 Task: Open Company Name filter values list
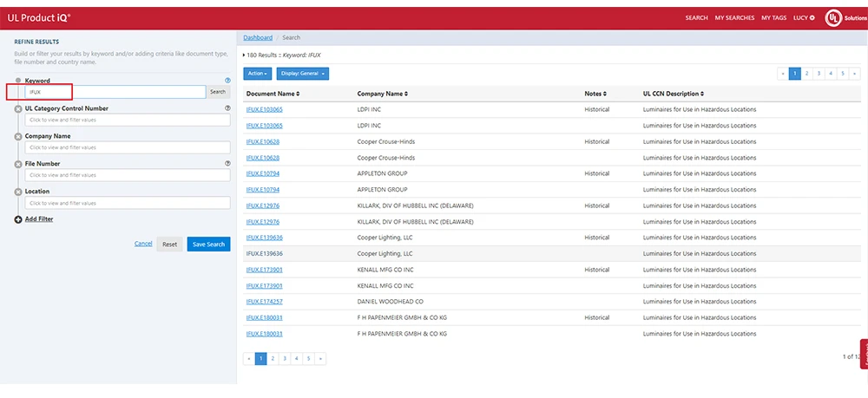(128, 147)
